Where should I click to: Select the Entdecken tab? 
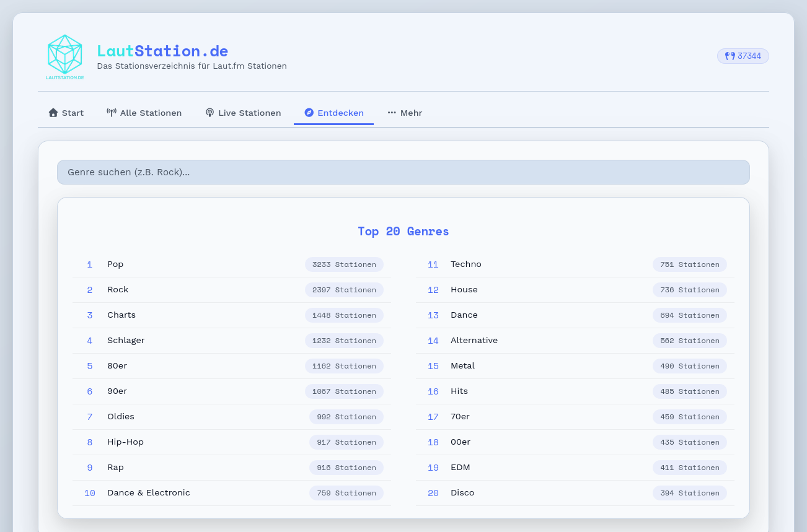[x=333, y=113]
